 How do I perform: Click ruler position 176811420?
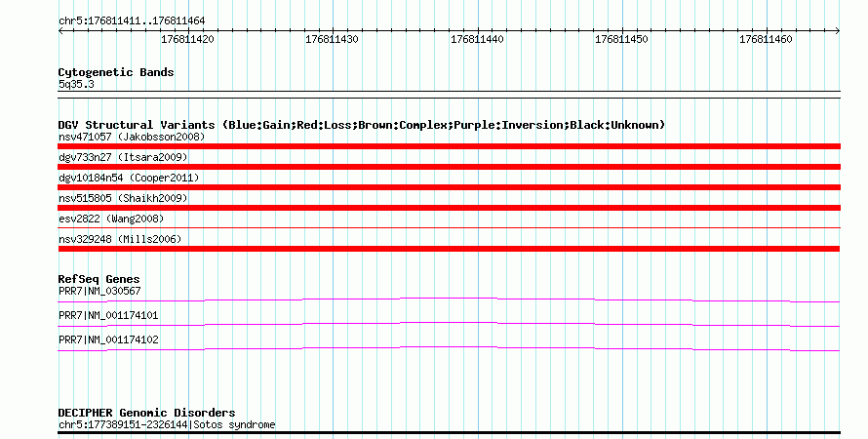(187, 39)
